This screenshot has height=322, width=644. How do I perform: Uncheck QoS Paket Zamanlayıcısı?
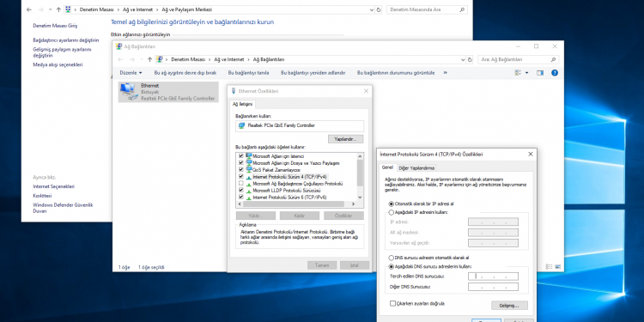[x=241, y=170]
